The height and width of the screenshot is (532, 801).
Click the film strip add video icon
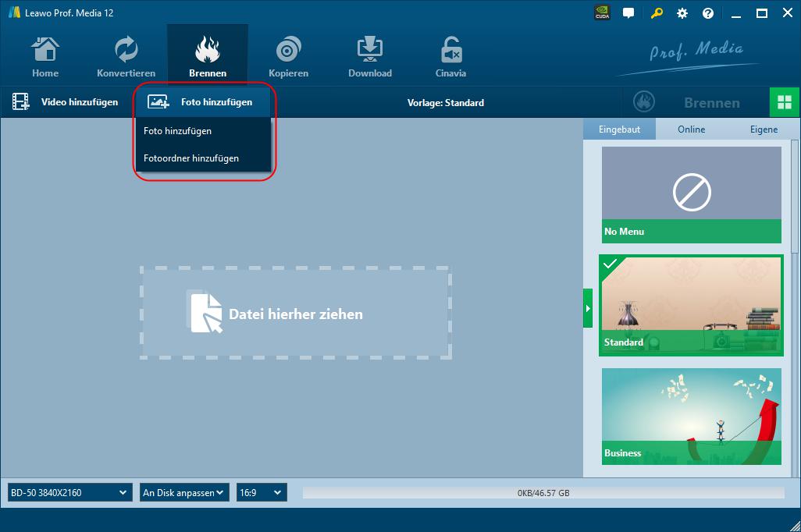pos(21,101)
